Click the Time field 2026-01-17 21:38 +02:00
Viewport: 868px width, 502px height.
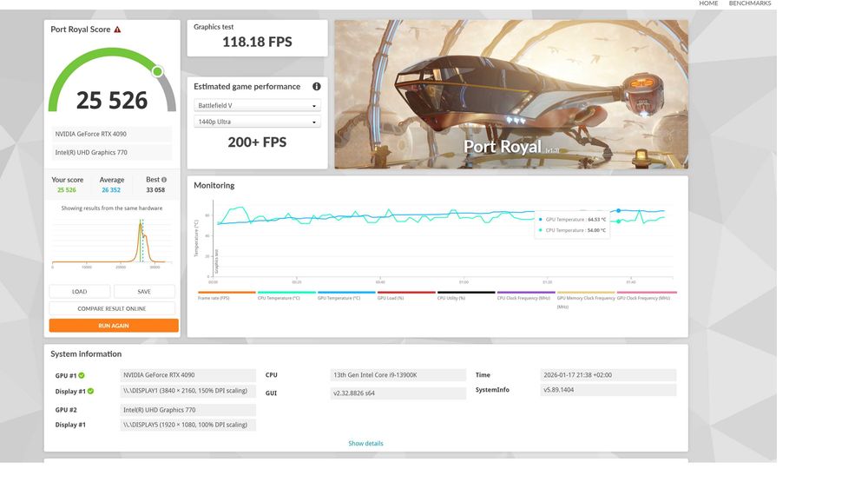[608, 375]
